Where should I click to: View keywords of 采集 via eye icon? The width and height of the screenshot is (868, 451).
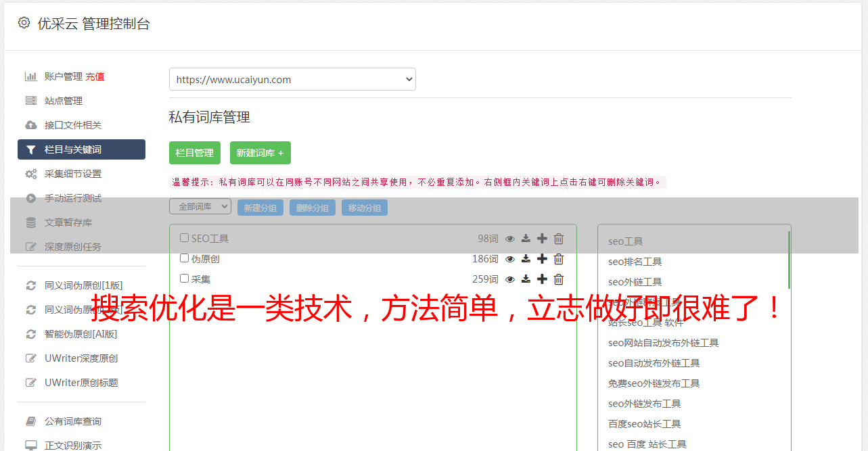point(510,279)
